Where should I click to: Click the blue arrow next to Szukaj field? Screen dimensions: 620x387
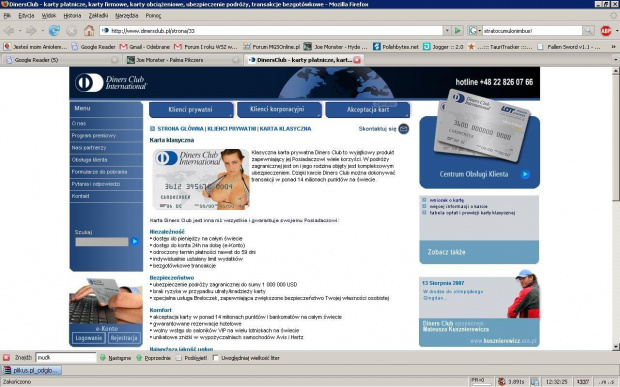[135, 241]
